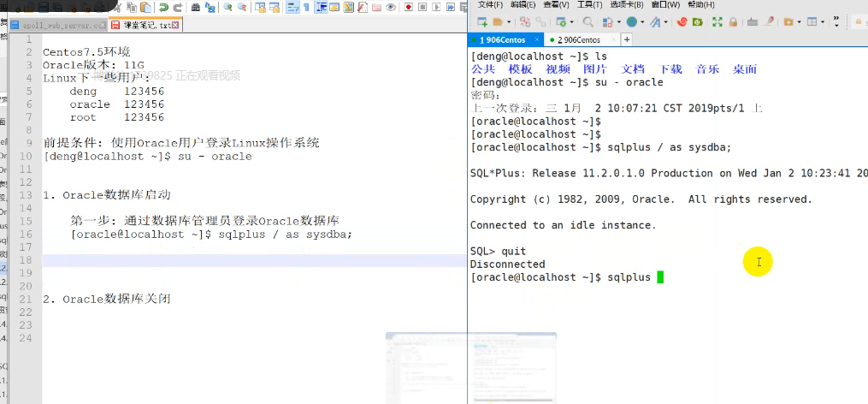Open Find with the binoculars icon
The height and width of the screenshot is (404, 868).
pyautogui.click(x=196, y=7)
